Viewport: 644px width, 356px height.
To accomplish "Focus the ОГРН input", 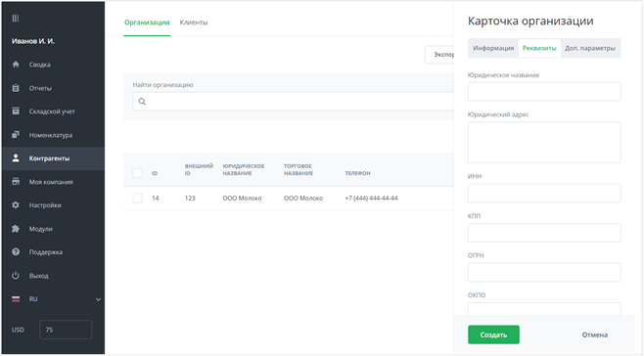I will click(x=544, y=272).
